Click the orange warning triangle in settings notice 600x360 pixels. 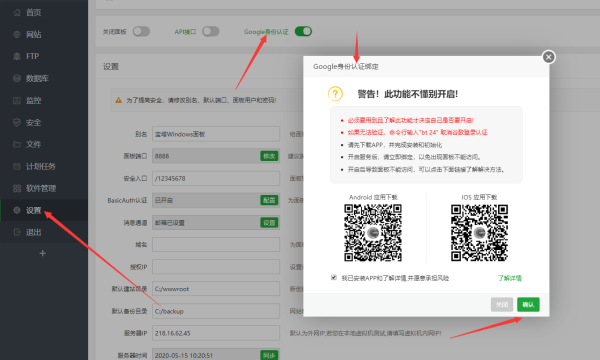click(119, 100)
